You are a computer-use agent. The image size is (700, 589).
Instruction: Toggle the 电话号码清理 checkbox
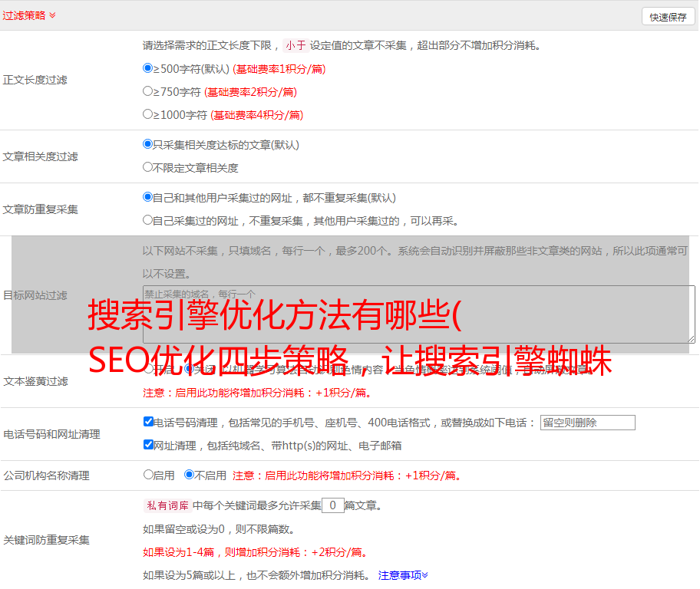coord(148,422)
